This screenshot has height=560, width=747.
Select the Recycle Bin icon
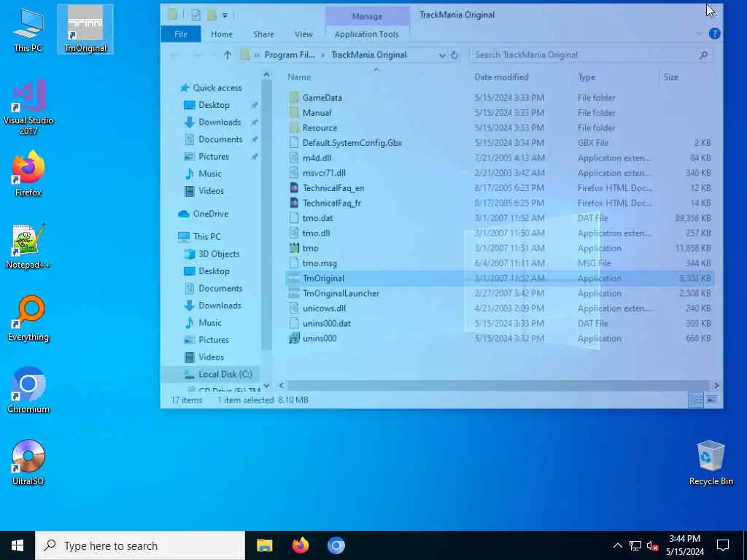click(711, 462)
